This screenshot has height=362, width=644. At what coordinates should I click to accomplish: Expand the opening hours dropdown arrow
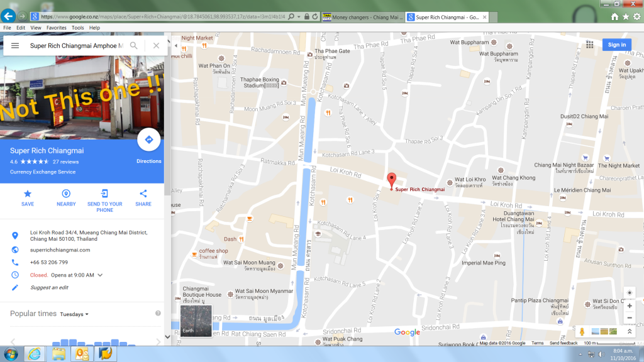pyautogui.click(x=100, y=275)
